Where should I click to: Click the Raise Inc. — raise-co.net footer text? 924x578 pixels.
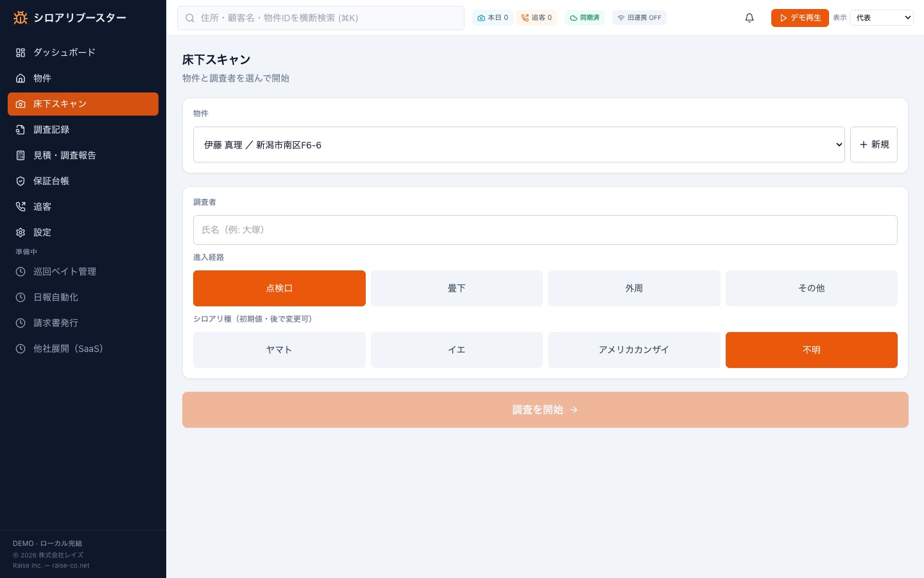click(51, 566)
